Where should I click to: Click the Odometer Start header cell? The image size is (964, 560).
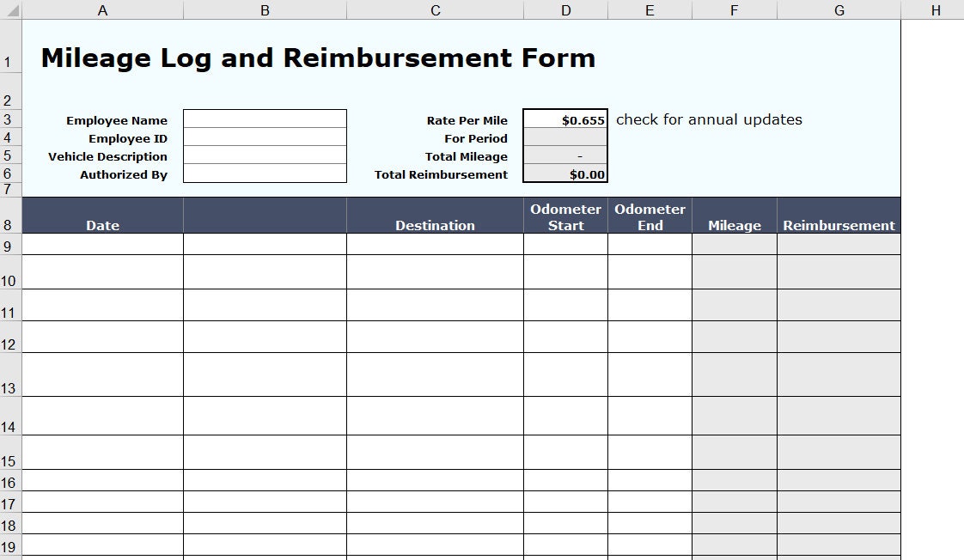click(565, 216)
